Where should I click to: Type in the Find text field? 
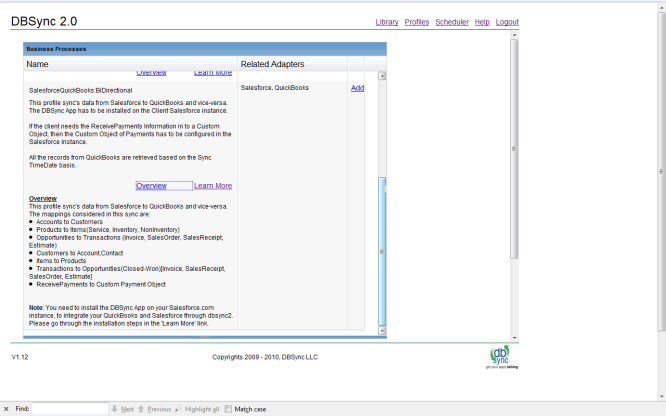pos(69,409)
